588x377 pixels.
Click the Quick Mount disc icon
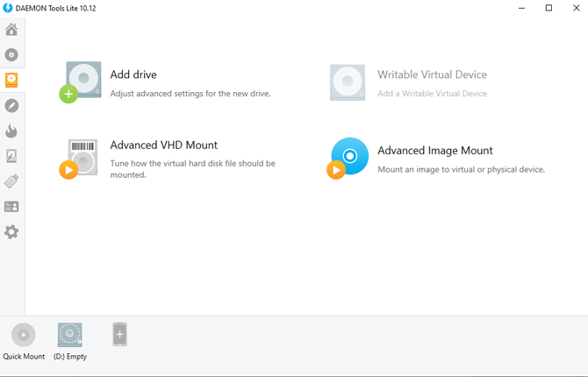click(x=24, y=335)
